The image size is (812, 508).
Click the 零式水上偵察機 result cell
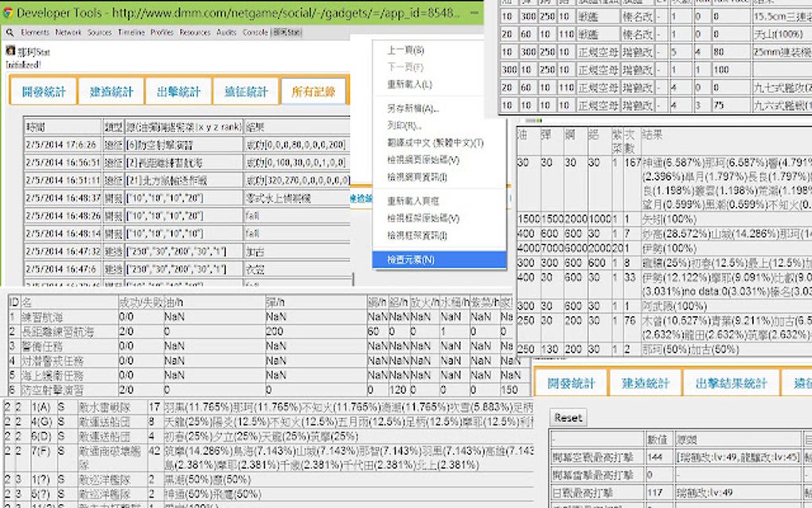tap(297, 197)
